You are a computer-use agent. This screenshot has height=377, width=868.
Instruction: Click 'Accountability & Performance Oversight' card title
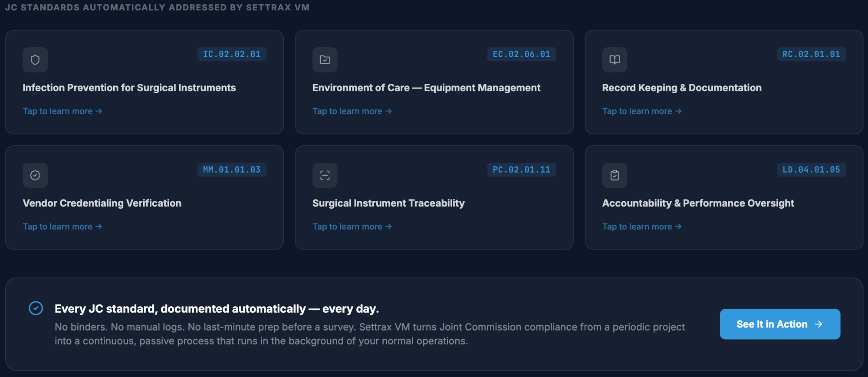698,203
